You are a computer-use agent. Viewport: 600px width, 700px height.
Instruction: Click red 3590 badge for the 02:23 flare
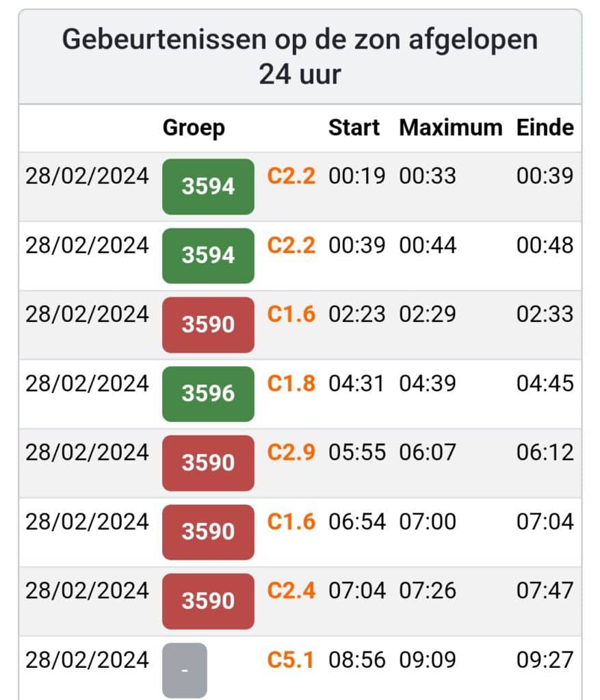[208, 325]
